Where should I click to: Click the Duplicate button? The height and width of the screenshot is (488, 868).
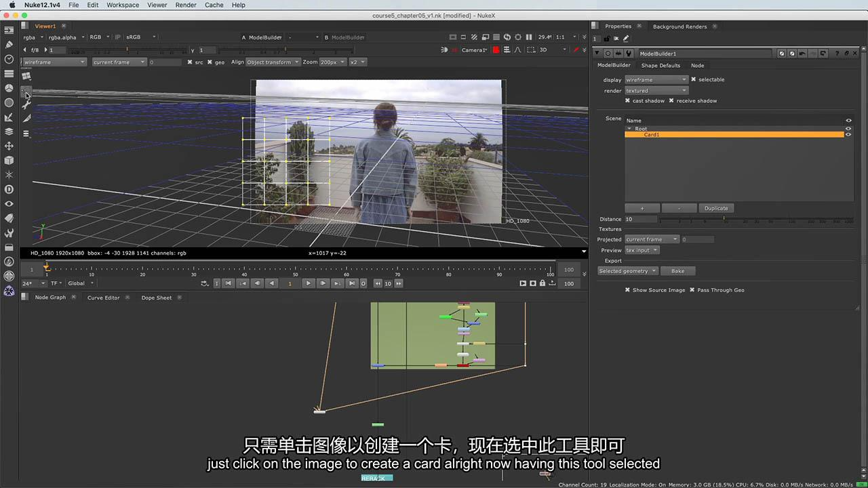pos(715,208)
